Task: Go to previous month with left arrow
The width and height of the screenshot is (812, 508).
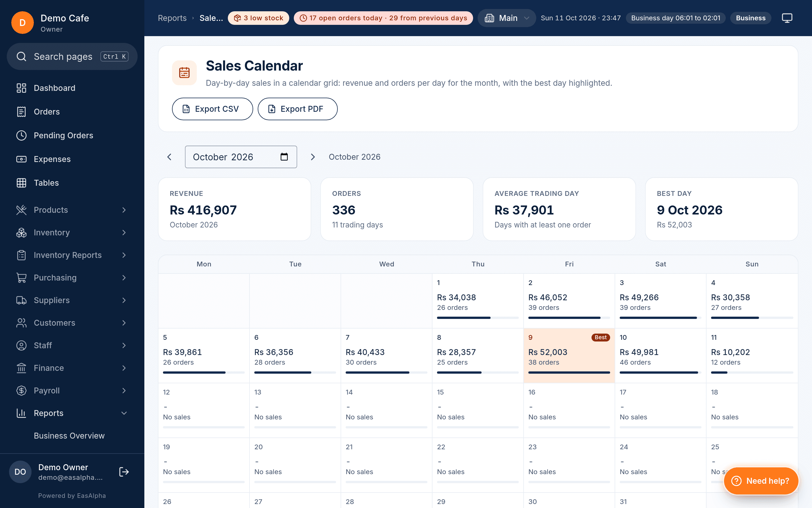Action: 169,157
